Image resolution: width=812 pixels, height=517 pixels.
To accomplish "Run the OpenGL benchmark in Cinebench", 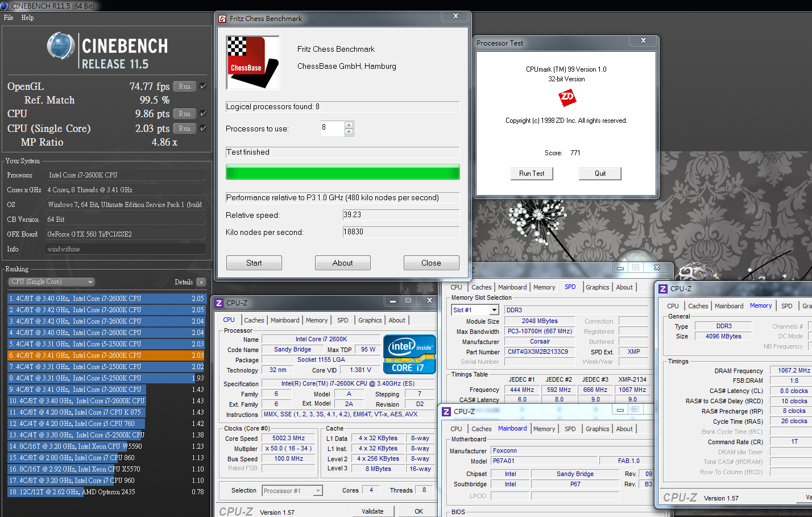I will coord(185,86).
